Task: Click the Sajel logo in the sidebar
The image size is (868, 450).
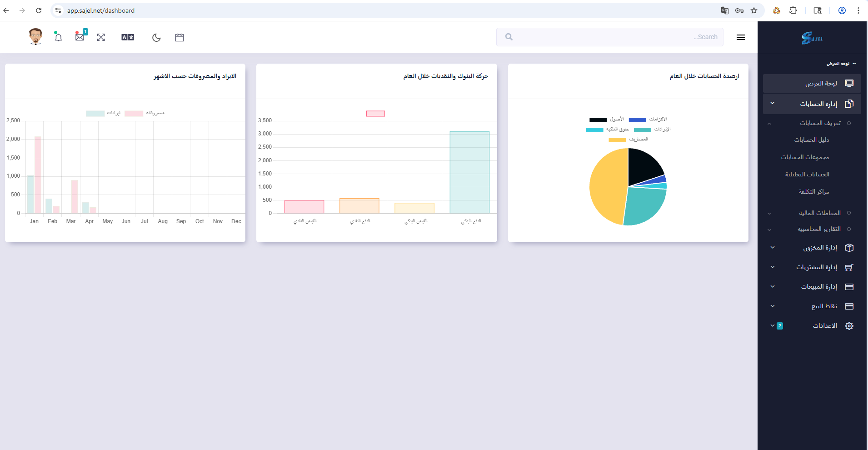Action: pos(812,38)
